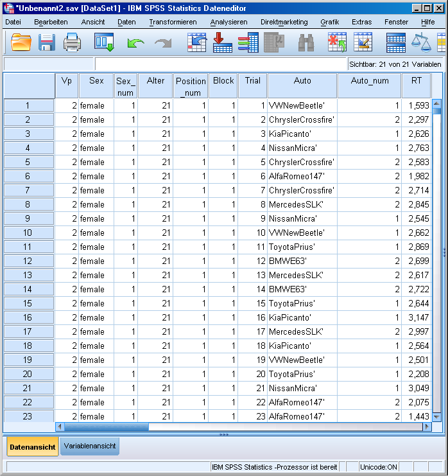The image size is (448, 476).
Task: Select the Sex_num column header
Action: pyautogui.click(x=126, y=85)
